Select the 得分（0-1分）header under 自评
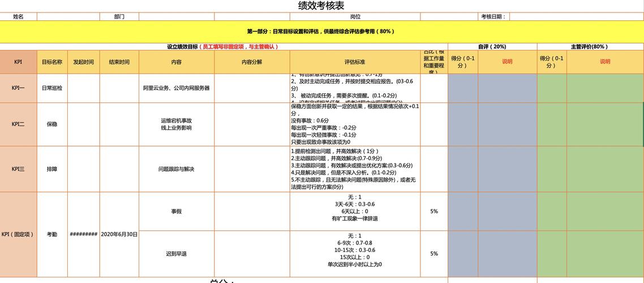This screenshot has height=283, width=644. pos(463,62)
